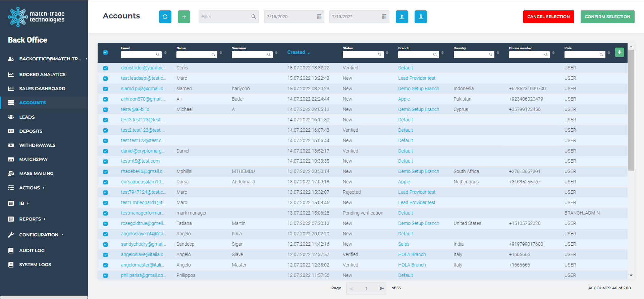The width and height of the screenshot is (644, 299).
Task: Click the blue refresh accounts icon
Action: 165,17
